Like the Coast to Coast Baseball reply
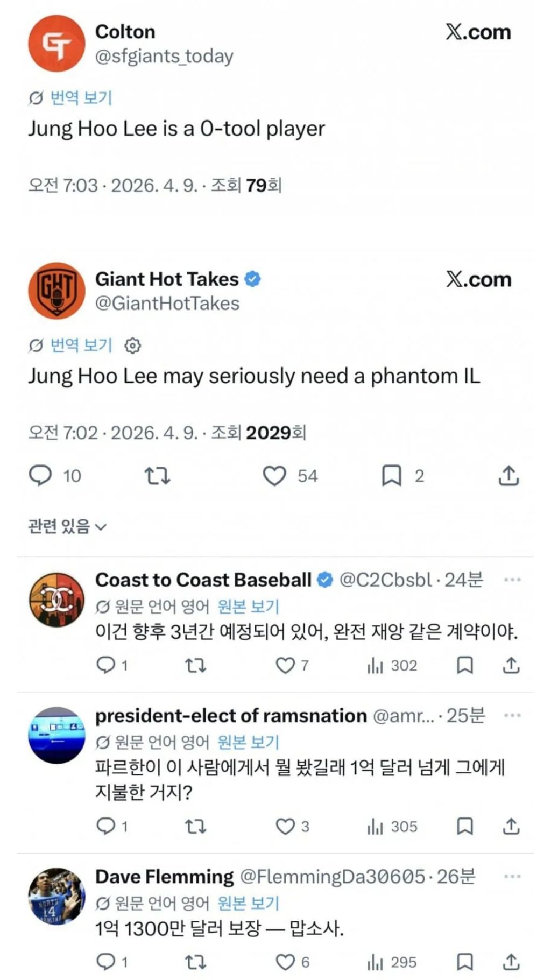The width and height of the screenshot is (551, 980). click(285, 666)
